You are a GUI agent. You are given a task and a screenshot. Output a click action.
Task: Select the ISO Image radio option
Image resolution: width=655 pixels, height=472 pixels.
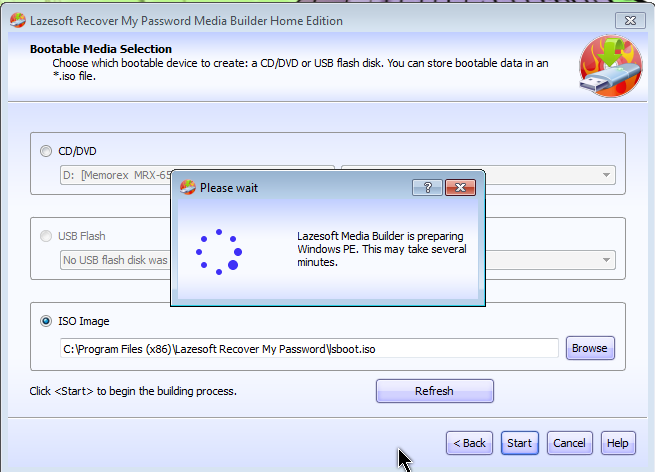tap(46, 321)
